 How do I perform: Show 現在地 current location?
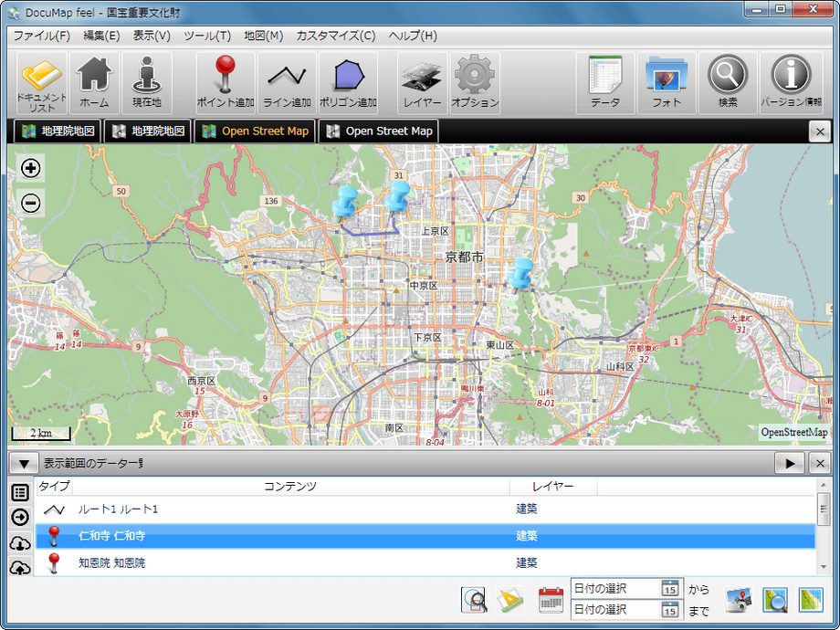coord(147,83)
